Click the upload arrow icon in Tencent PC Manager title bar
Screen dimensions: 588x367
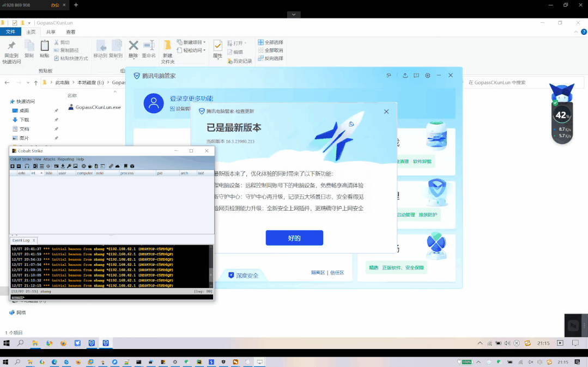[405, 75]
